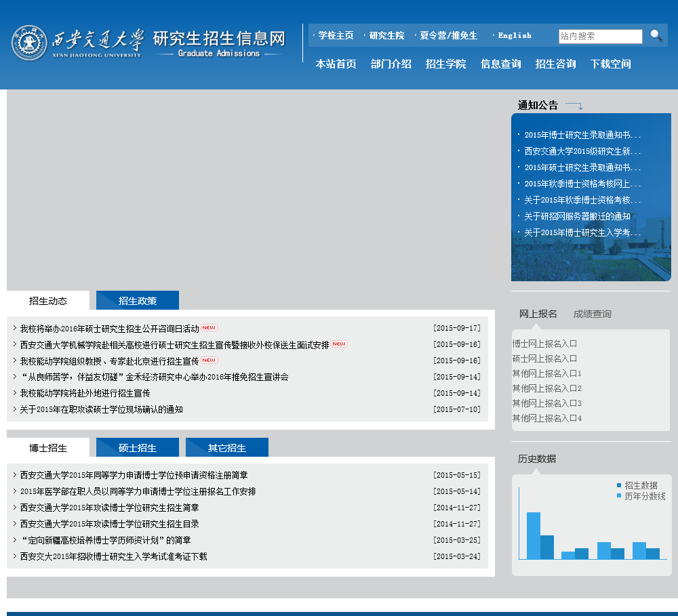Click date [2015-09-17] in news list
Viewport: 678px width, 616px height.
tap(457, 328)
